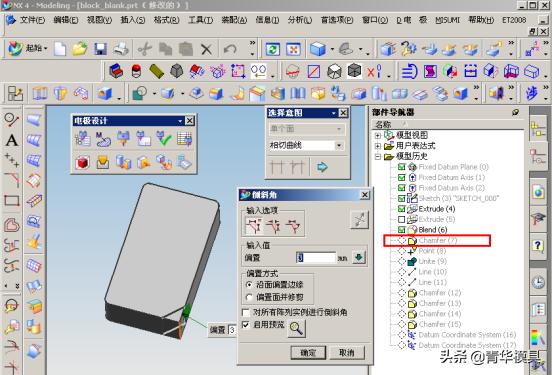Click the table list icon in electrode design panel
This screenshot has width=552, height=375.
184,139
